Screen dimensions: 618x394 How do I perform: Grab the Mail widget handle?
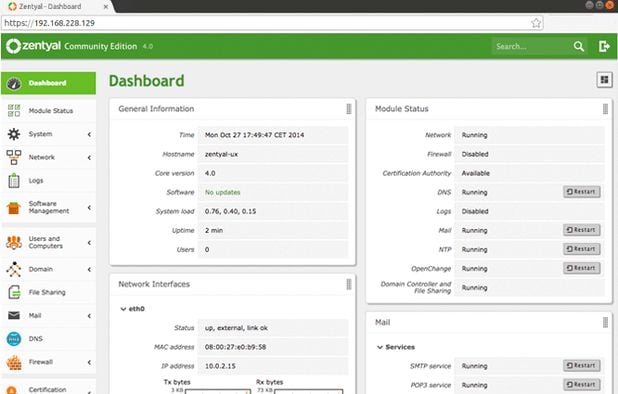coord(605,323)
